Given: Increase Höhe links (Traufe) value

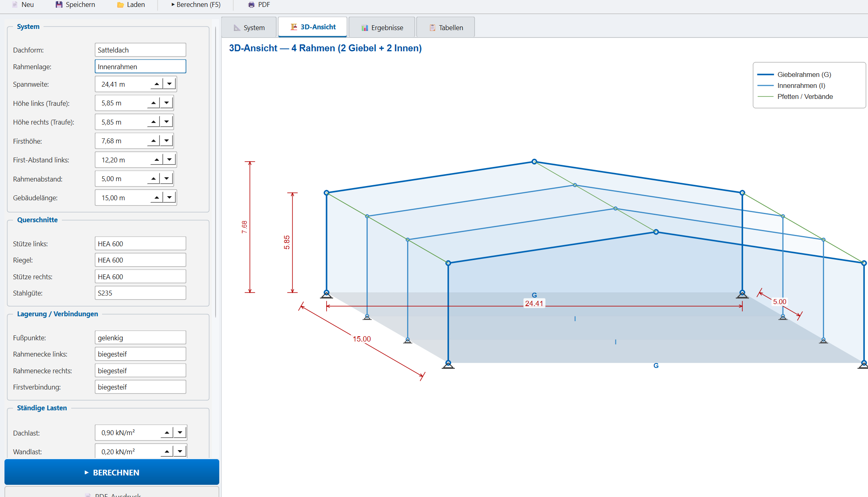Looking at the screenshot, I should (x=153, y=103).
